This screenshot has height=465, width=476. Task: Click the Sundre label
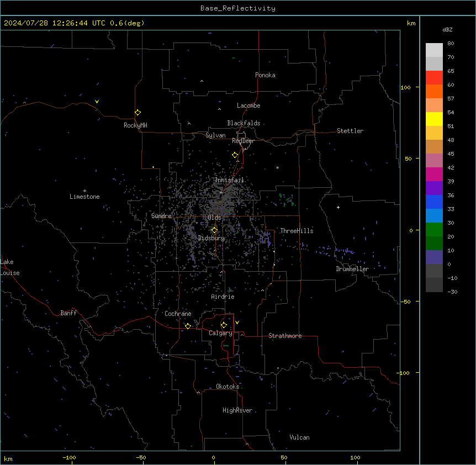pyautogui.click(x=161, y=216)
